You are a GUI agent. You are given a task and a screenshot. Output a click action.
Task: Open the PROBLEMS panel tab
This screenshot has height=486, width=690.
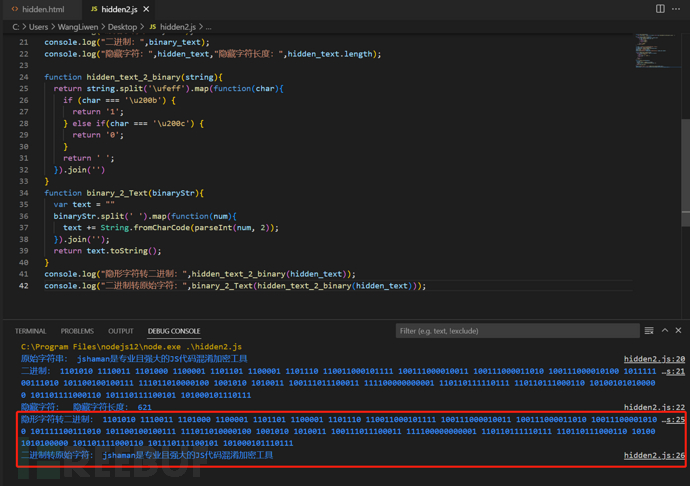pyautogui.click(x=77, y=331)
